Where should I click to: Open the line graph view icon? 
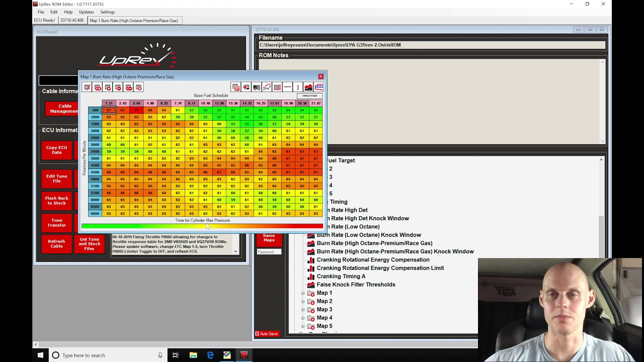(x=267, y=87)
